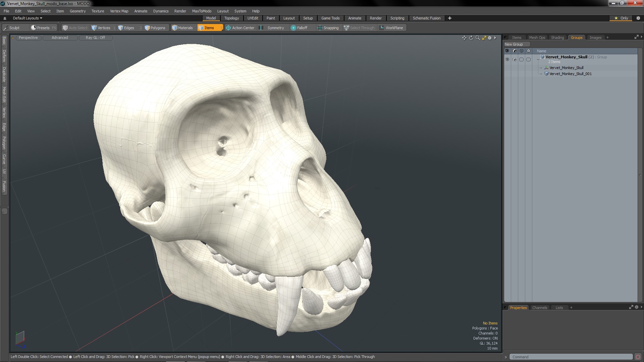Viewport: 644px width, 362px height.
Task: Open viewport settings gear icon
Action: [490, 38]
